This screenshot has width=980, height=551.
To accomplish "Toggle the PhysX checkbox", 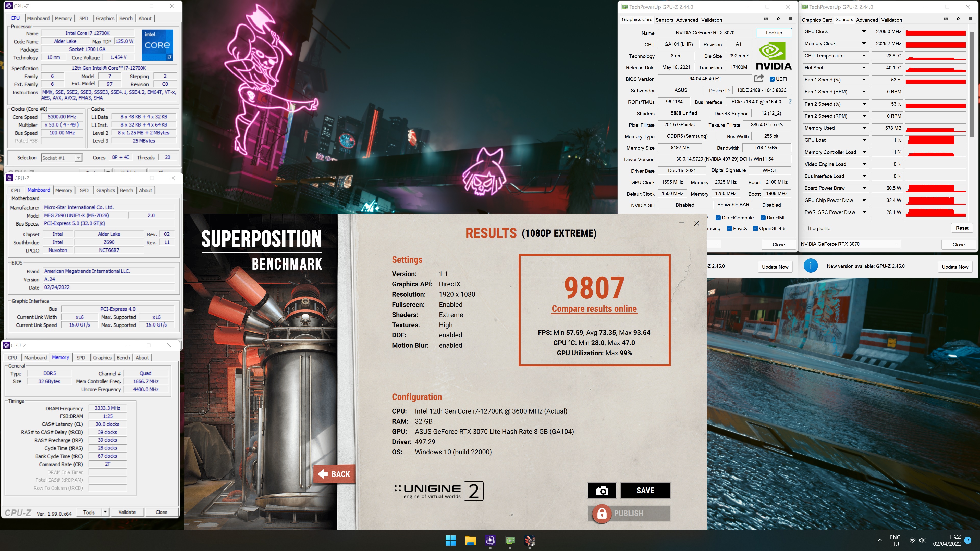I will tap(729, 228).
